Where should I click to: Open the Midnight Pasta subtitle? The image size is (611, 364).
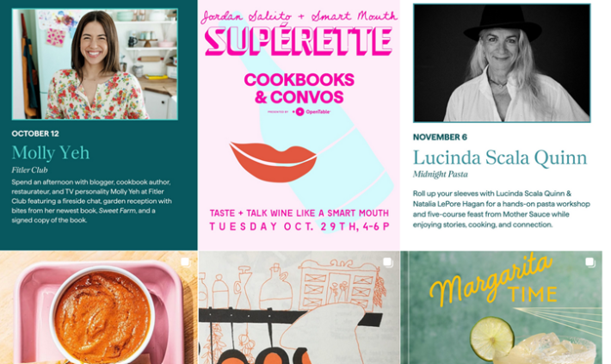(441, 174)
